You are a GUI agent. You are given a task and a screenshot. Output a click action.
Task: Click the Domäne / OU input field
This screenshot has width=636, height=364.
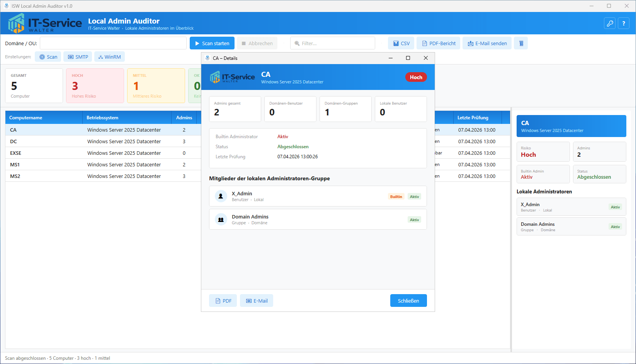point(113,43)
